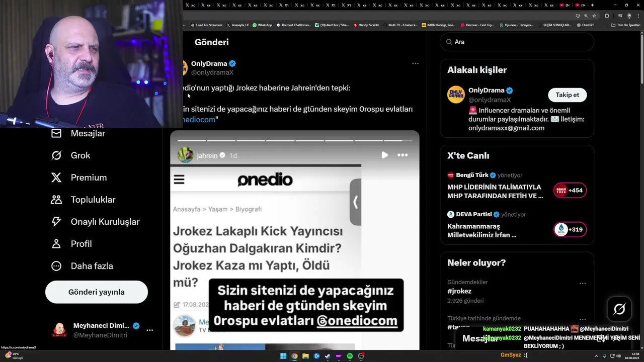Screen dimensions: 644x362
Task: Open a new browser tab with plus
Action: tap(593, 5)
